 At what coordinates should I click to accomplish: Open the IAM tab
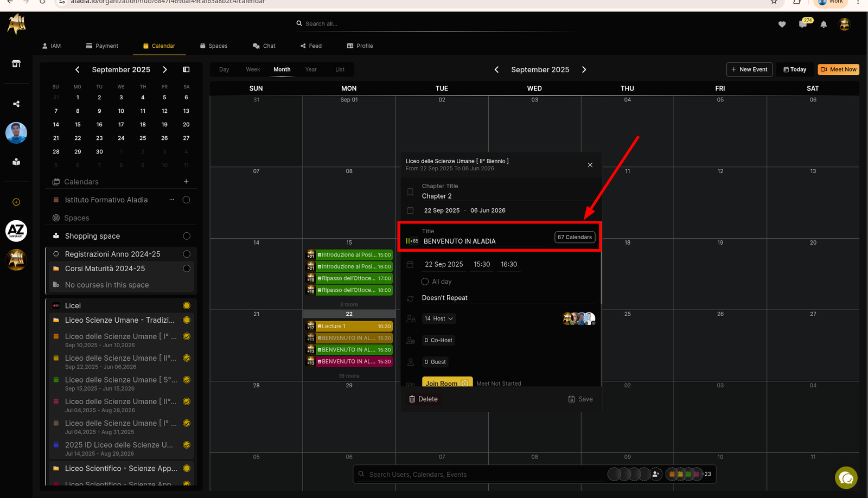52,46
